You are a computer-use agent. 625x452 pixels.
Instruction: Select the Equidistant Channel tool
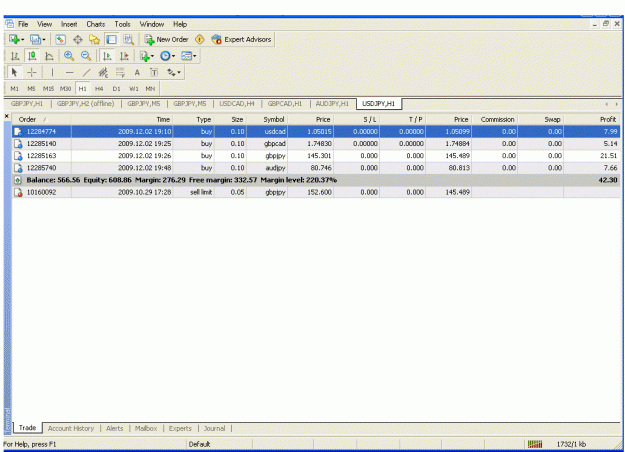pyautogui.click(x=103, y=72)
